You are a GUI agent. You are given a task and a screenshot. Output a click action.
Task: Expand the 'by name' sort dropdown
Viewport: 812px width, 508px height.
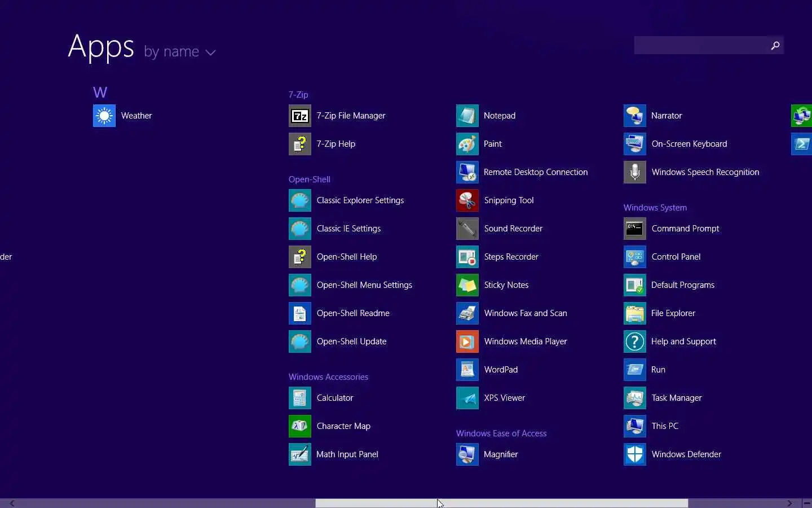[x=180, y=52]
